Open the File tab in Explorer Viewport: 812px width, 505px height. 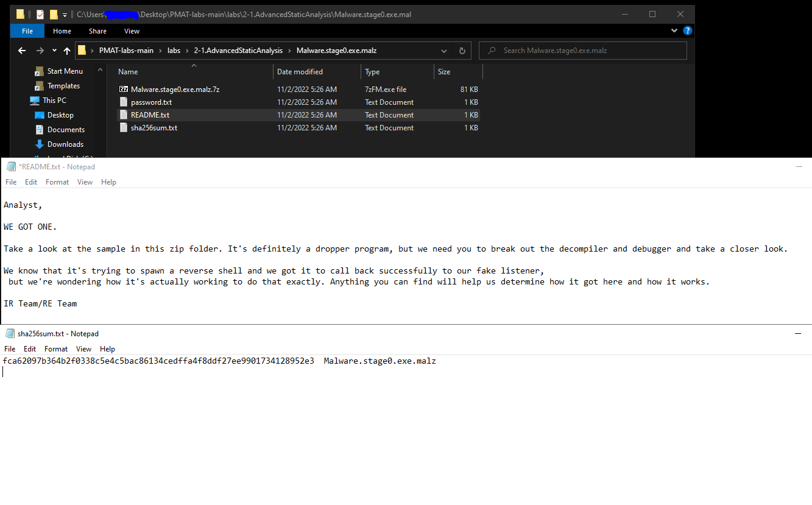pos(27,31)
